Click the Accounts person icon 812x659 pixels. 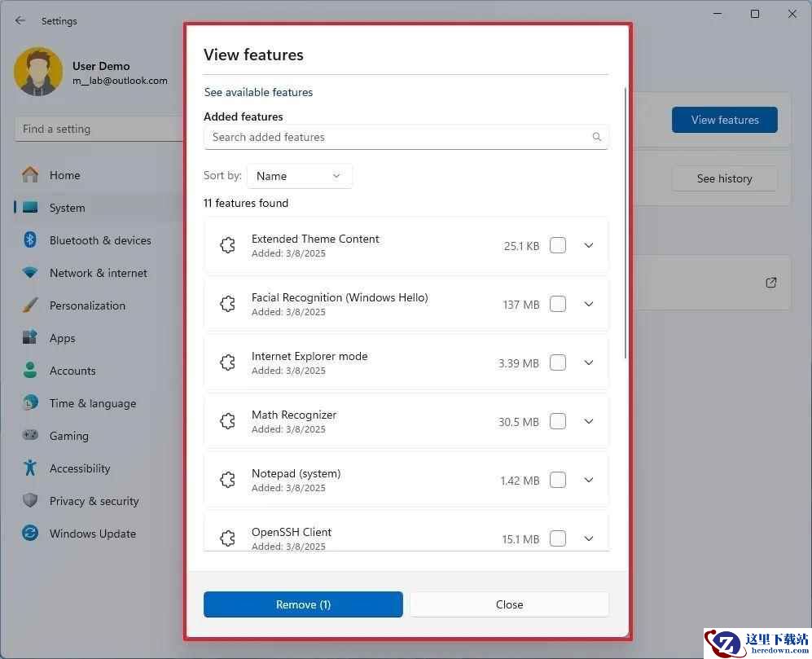[x=30, y=370]
